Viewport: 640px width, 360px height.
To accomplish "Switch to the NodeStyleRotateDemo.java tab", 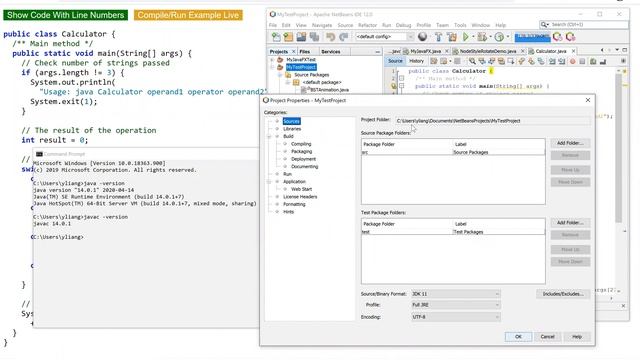I will pyautogui.click(x=488, y=51).
